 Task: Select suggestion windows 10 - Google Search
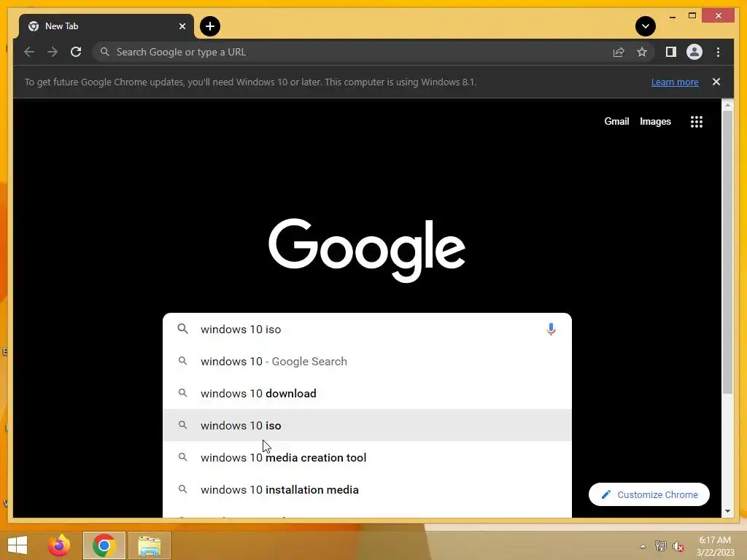367,362
